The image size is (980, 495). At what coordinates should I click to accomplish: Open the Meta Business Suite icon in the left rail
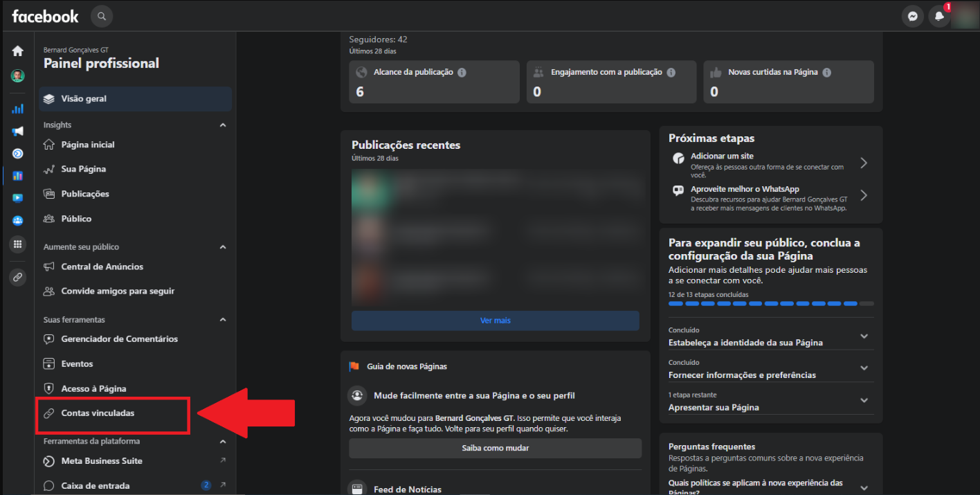click(x=18, y=154)
